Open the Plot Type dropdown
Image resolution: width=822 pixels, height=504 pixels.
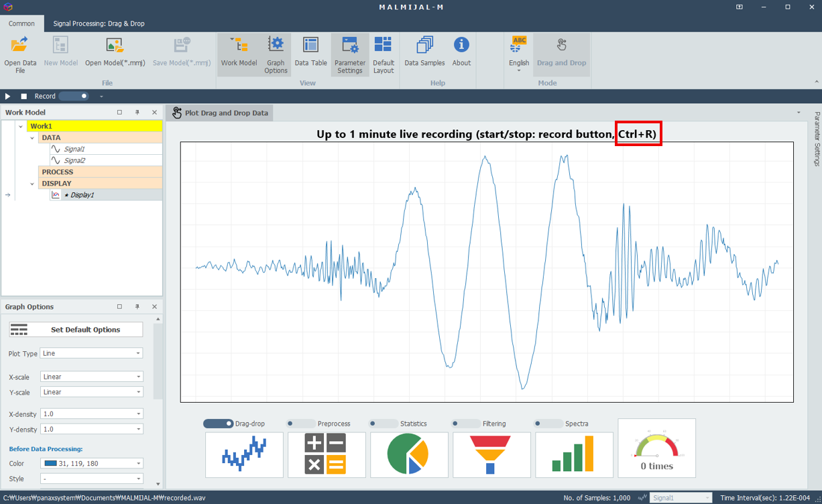(x=91, y=353)
